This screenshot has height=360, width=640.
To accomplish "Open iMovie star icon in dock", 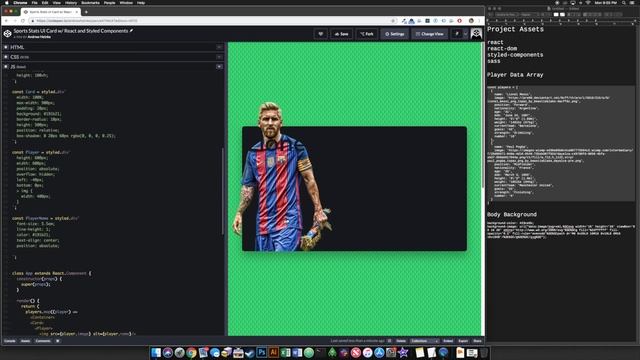I will [403, 353].
